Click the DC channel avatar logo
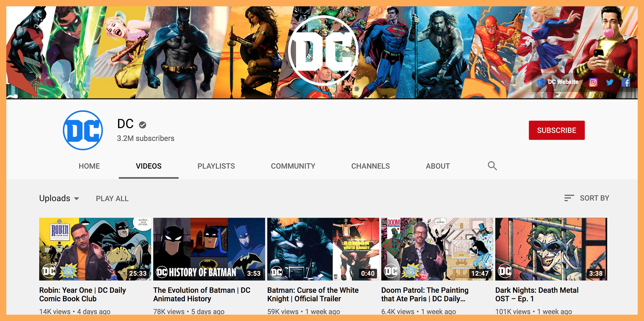 pyautogui.click(x=83, y=130)
